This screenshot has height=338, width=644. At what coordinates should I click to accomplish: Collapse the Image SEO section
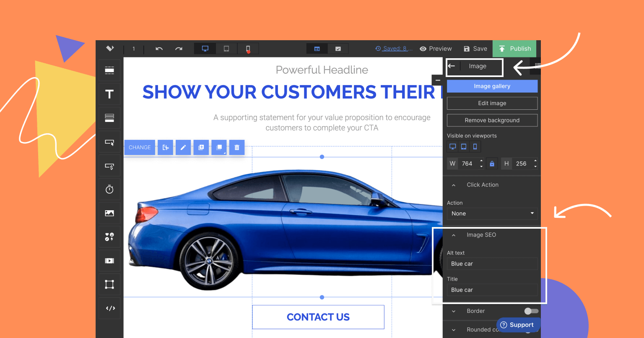(x=454, y=235)
